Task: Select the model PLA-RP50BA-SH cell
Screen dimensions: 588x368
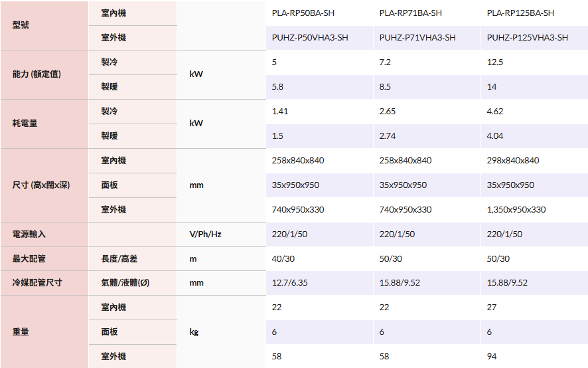Action: point(303,13)
